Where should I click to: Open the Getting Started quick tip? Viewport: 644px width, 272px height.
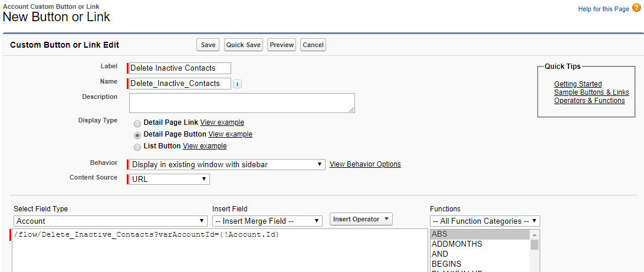[x=578, y=84]
